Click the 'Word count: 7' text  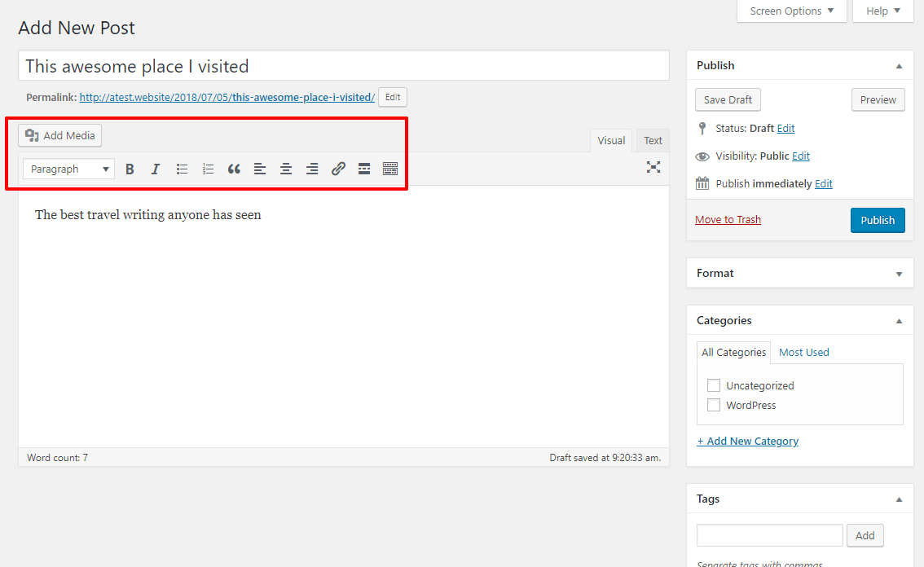click(x=57, y=457)
